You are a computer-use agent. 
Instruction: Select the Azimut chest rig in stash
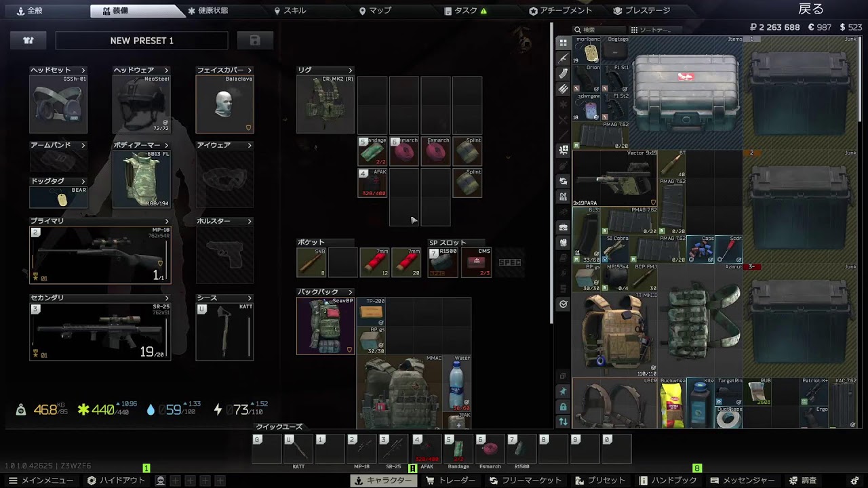click(701, 321)
